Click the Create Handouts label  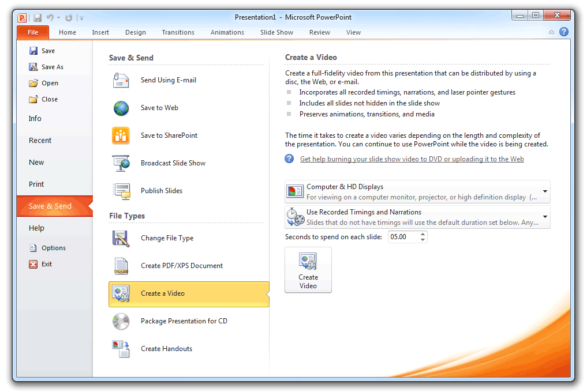click(x=167, y=349)
